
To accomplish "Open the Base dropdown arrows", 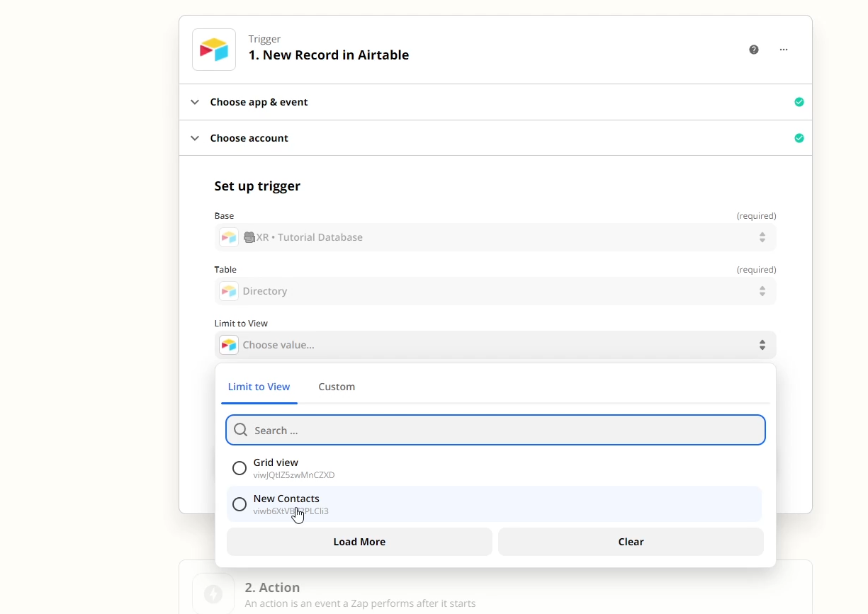I will tap(762, 237).
